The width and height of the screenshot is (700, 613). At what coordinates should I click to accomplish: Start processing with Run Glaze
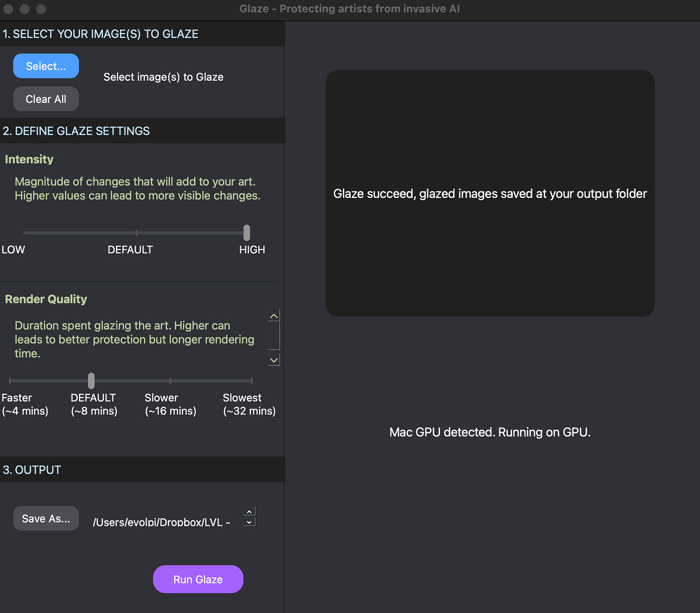pos(198,579)
